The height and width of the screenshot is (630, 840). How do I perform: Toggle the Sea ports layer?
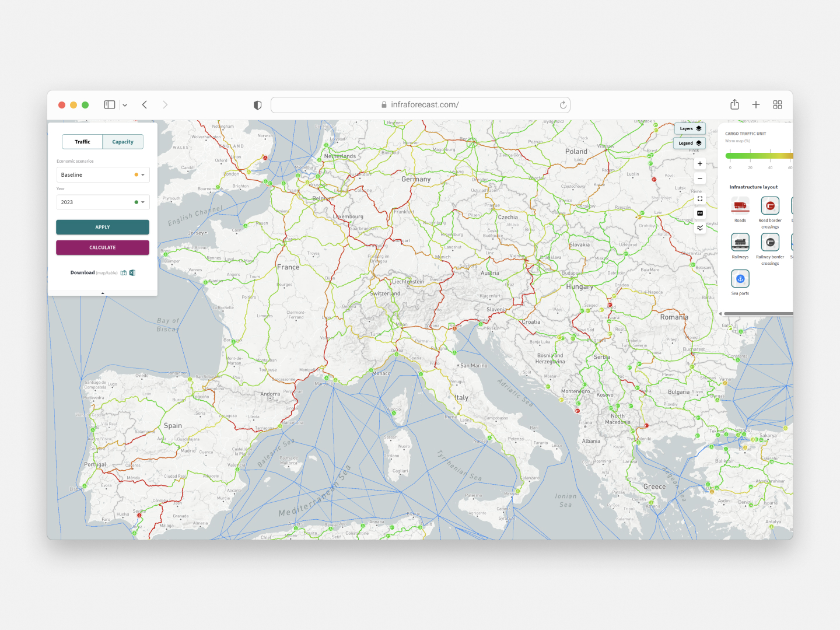(x=740, y=279)
